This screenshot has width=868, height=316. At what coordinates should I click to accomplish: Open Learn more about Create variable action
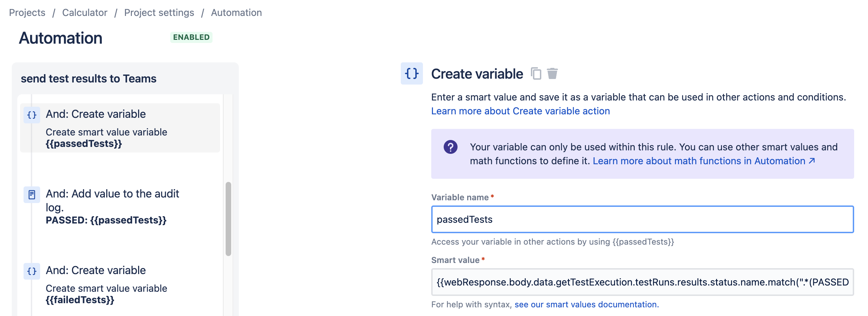tap(521, 111)
